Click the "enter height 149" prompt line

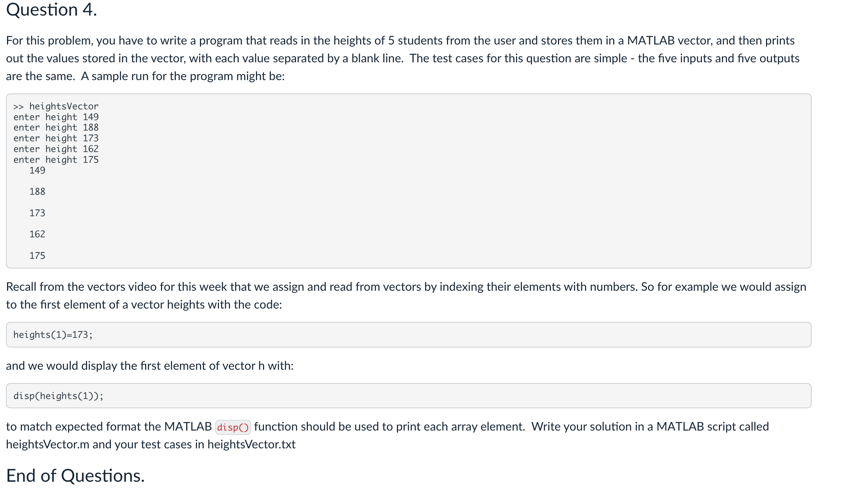56,117
